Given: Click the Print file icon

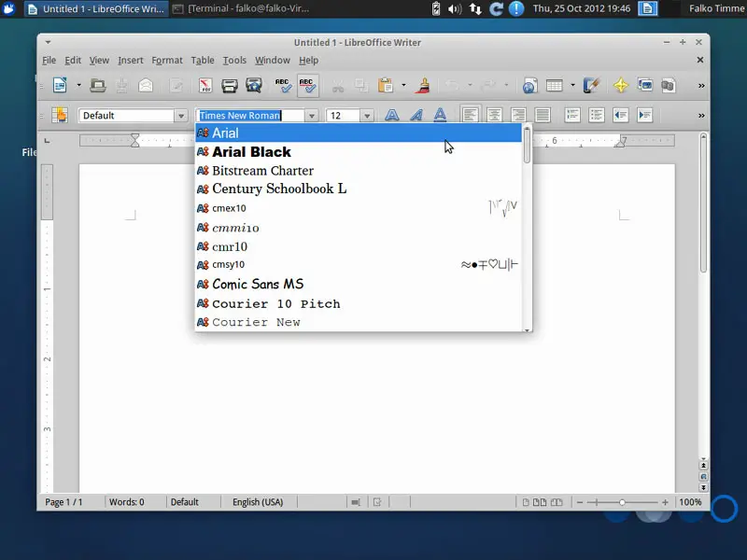Looking at the screenshot, I should tap(229, 86).
